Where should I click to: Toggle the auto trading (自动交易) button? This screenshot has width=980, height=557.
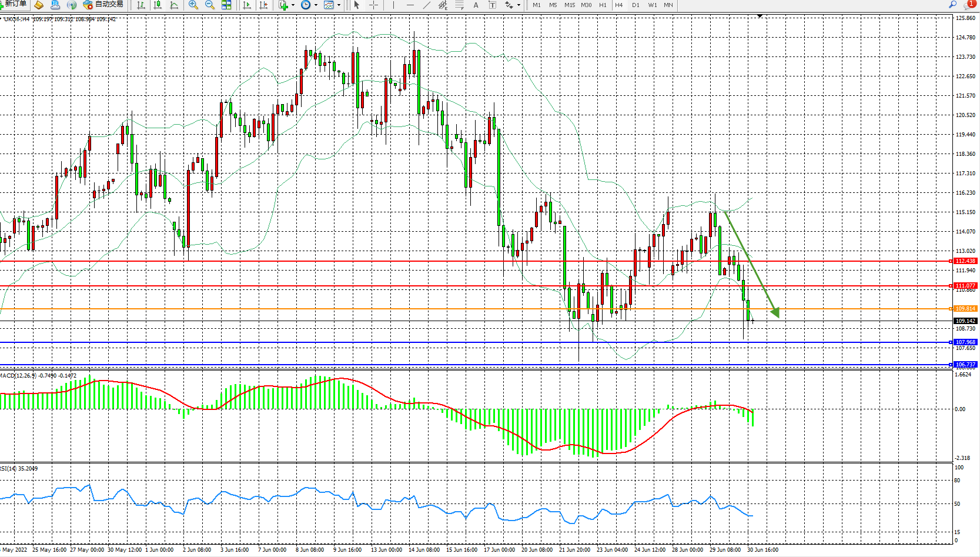click(103, 5)
